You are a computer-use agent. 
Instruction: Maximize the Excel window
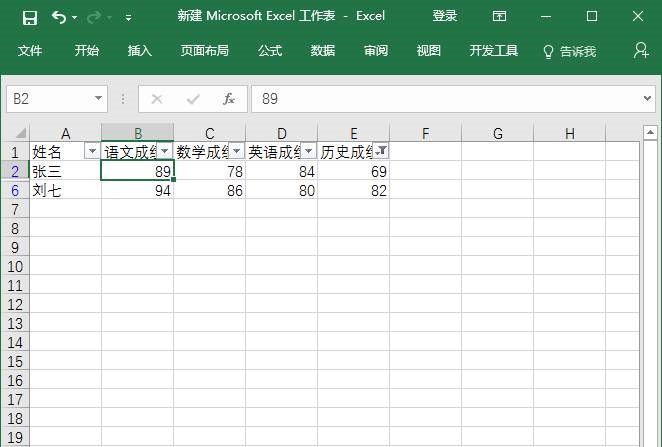(591, 16)
